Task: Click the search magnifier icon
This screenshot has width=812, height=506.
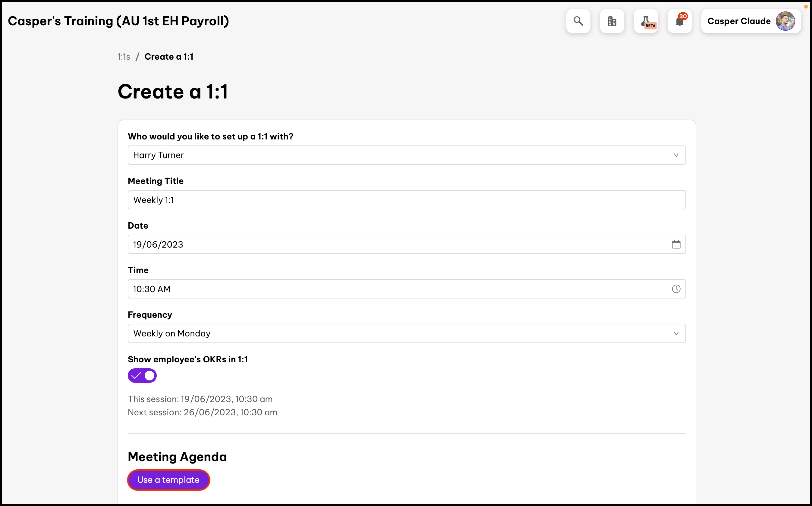Action: click(x=578, y=21)
